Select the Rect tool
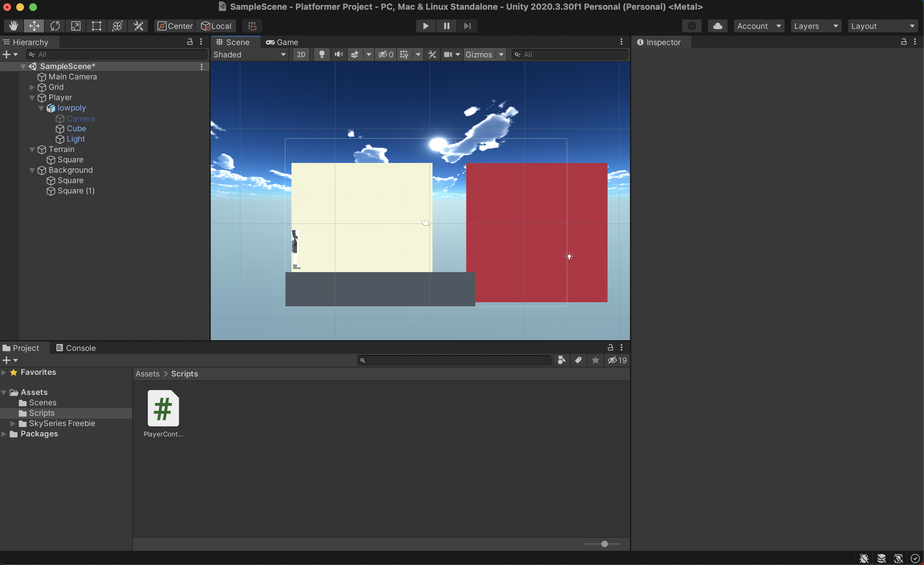 pyautogui.click(x=96, y=26)
